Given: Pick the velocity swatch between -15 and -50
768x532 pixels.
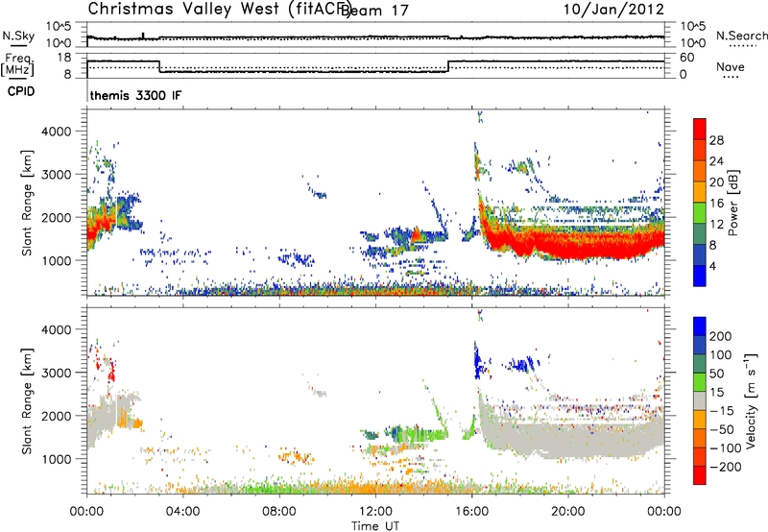Looking at the screenshot, I should tap(700, 420).
